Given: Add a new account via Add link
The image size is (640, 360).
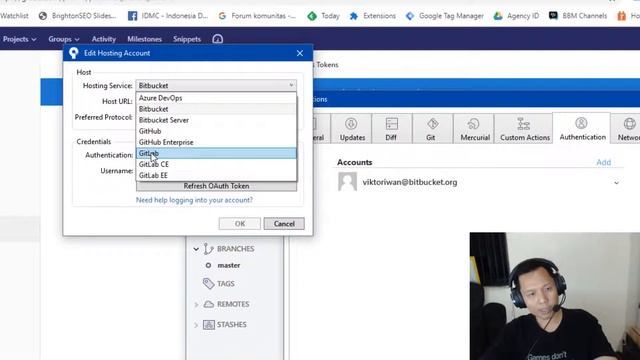Looking at the screenshot, I should (604, 162).
